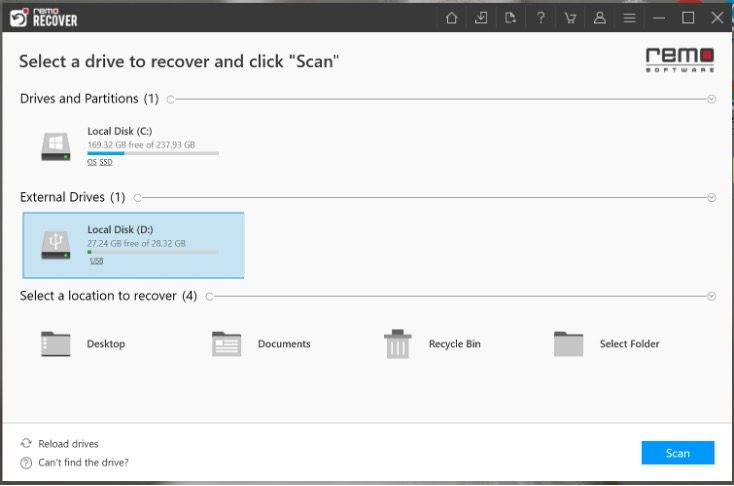Viewport: 734px width, 486px height.
Task: Open the Help question mark icon
Action: pyautogui.click(x=540, y=18)
